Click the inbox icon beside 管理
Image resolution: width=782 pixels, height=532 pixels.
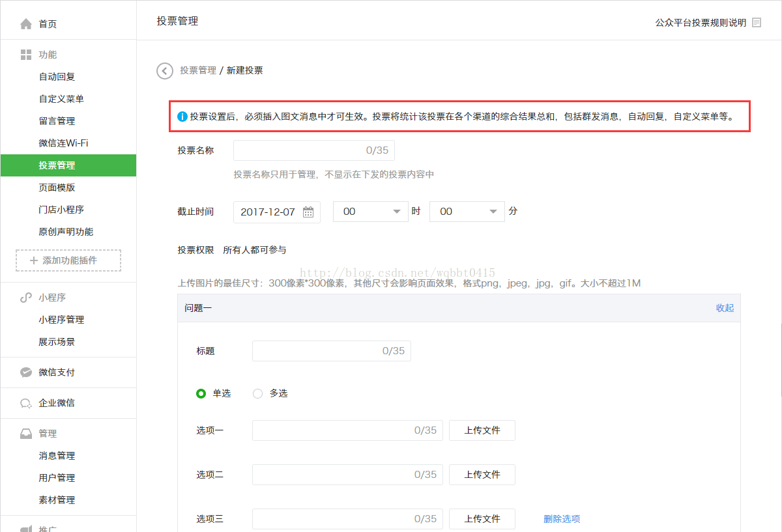click(x=26, y=434)
